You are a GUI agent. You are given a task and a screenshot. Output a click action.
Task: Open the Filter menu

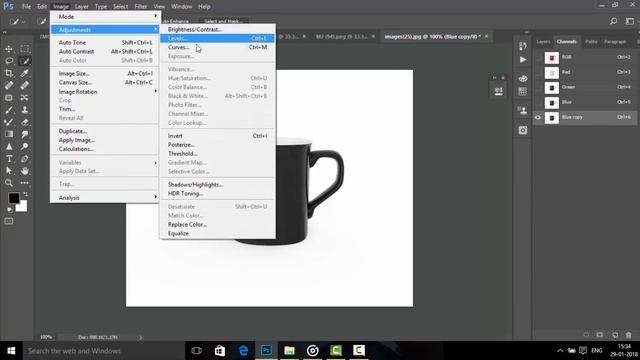tap(140, 7)
